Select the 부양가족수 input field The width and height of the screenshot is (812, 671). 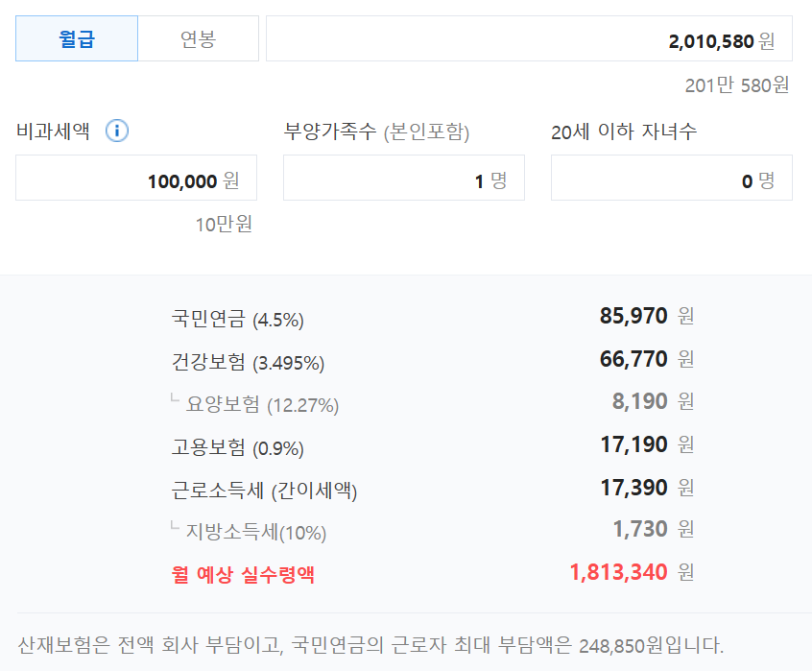point(403,179)
